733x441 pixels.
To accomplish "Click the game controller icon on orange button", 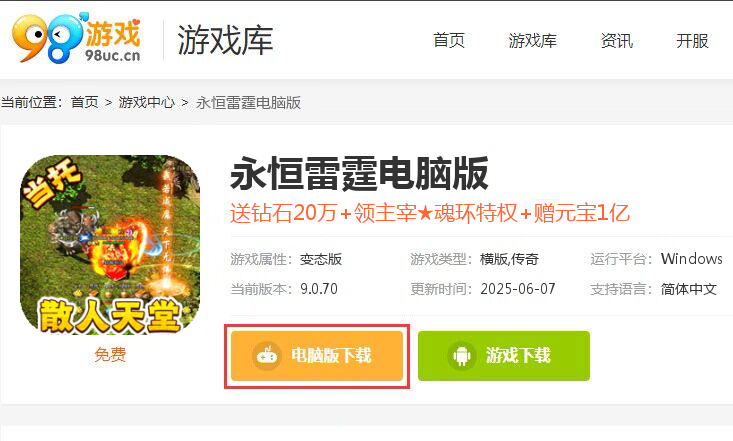I will [267, 355].
